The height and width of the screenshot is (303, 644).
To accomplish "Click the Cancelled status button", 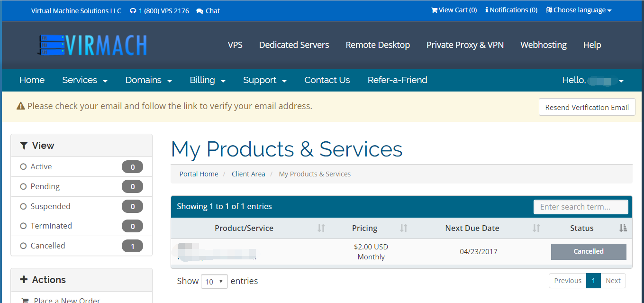I will [589, 252].
